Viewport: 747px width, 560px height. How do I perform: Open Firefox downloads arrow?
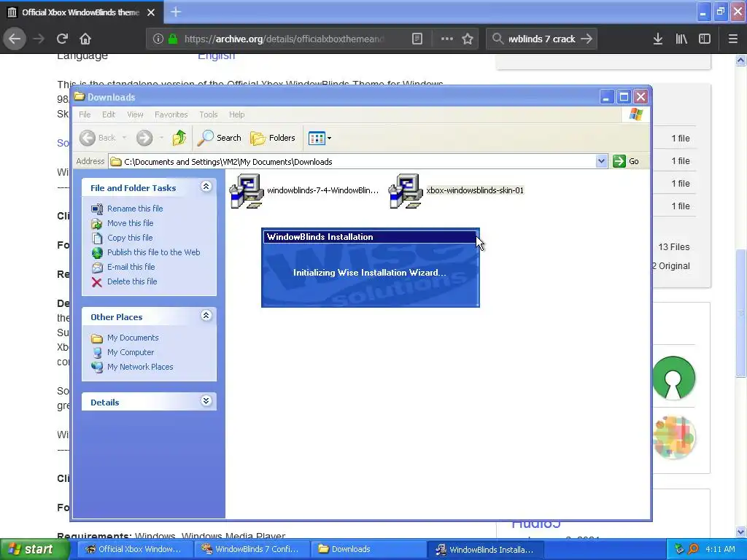(x=658, y=39)
